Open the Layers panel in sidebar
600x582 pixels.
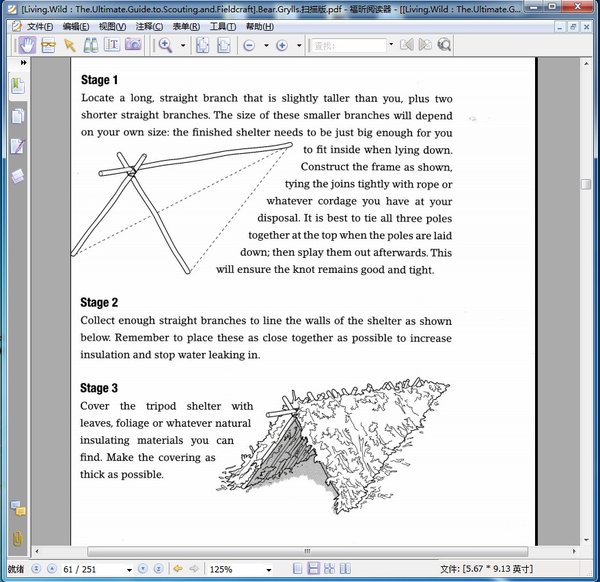pyautogui.click(x=17, y=177)
